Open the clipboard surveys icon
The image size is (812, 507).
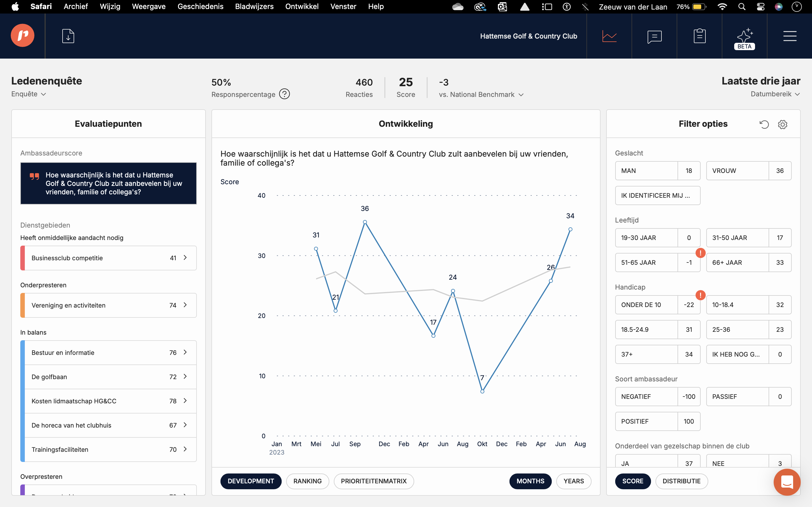click(x=700, y=36)
